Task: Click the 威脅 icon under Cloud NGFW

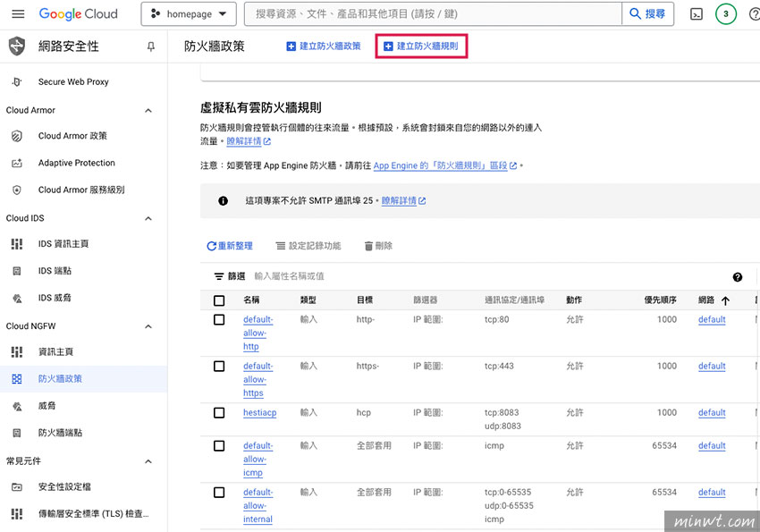Action: pos(17,406)
